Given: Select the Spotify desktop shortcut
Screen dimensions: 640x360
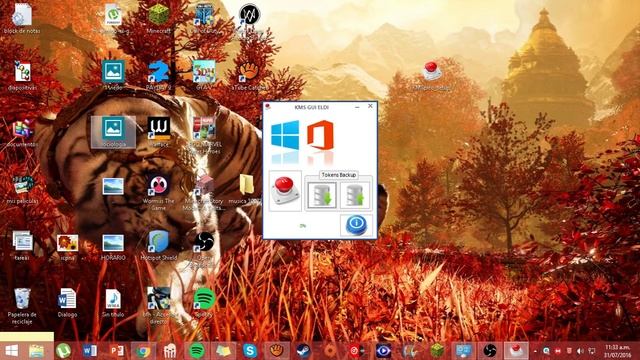Looking at the screenshot, I should [x=204, y=302].
